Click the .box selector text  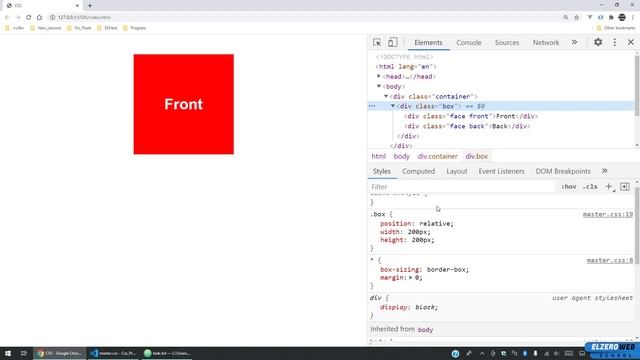pos(378,214)
